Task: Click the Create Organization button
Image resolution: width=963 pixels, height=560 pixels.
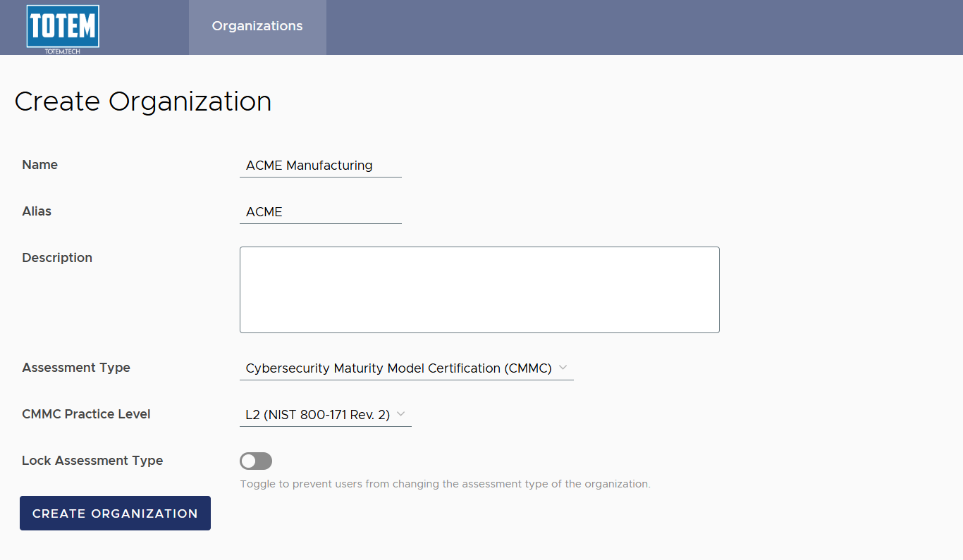Action: click(115, 514)
